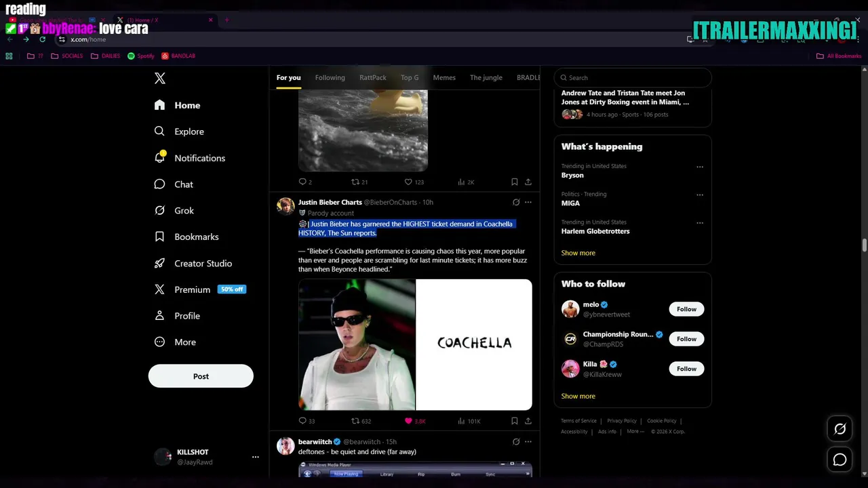The width and height of the screenshot is (868, 488).
Task: Open Creator Studio rocket icon
Action: pos(159,263)
